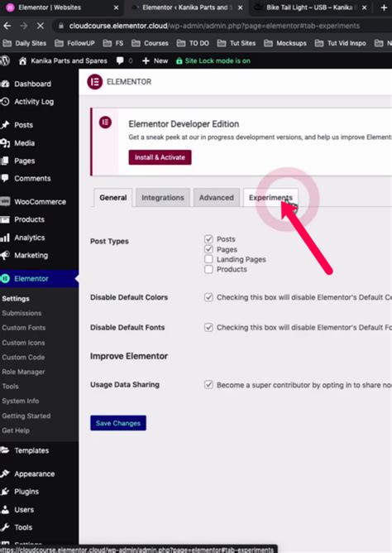Viewport: 392px width, 553px height.
Task: Click the Templates folder icon
Action: (x=5, y=450)
